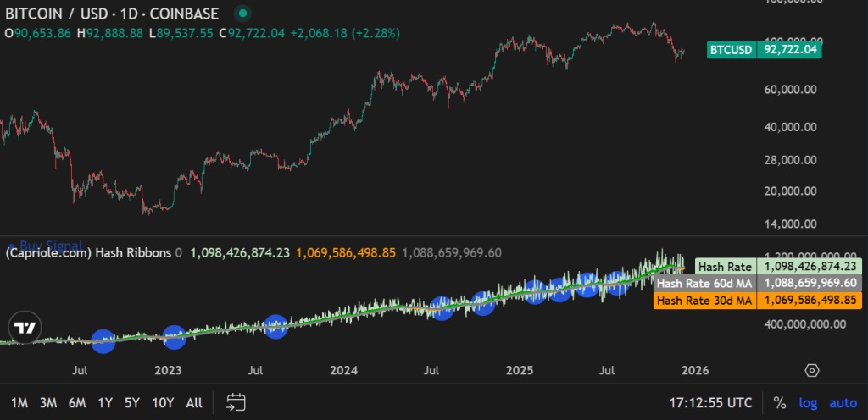Click the Hash Rate 60d MA label
868x420 pixels.
704,283
